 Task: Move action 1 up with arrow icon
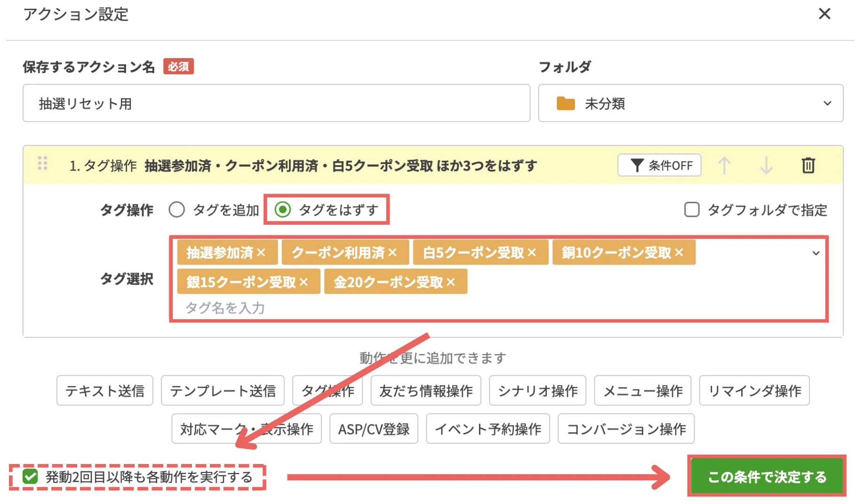coord(724,165)
